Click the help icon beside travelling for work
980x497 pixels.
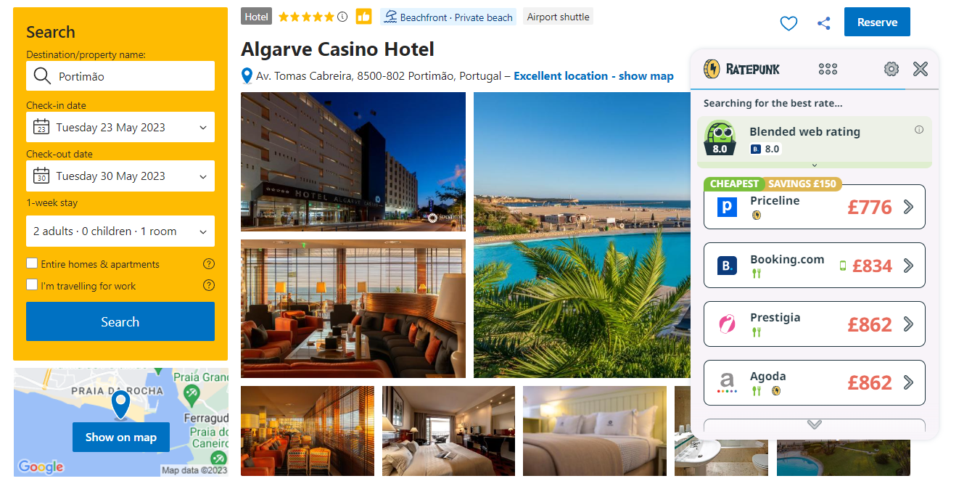pyautogui.click(x=209, y=285)
